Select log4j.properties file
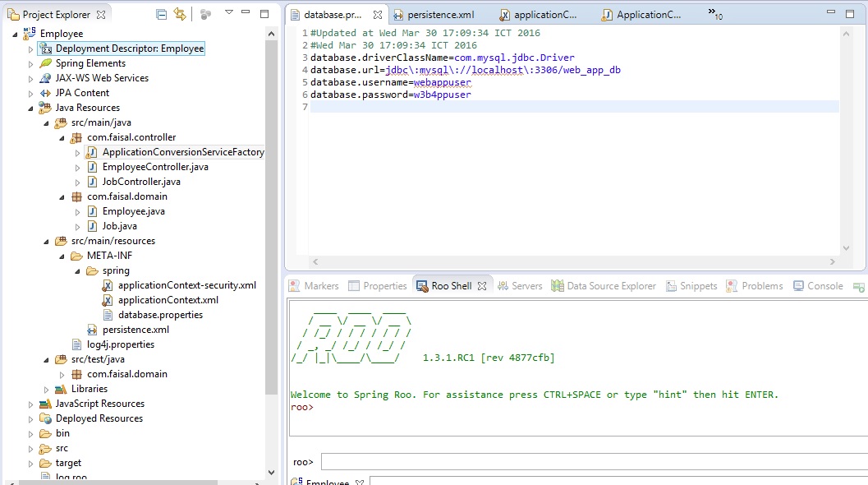 click(121, 344)
